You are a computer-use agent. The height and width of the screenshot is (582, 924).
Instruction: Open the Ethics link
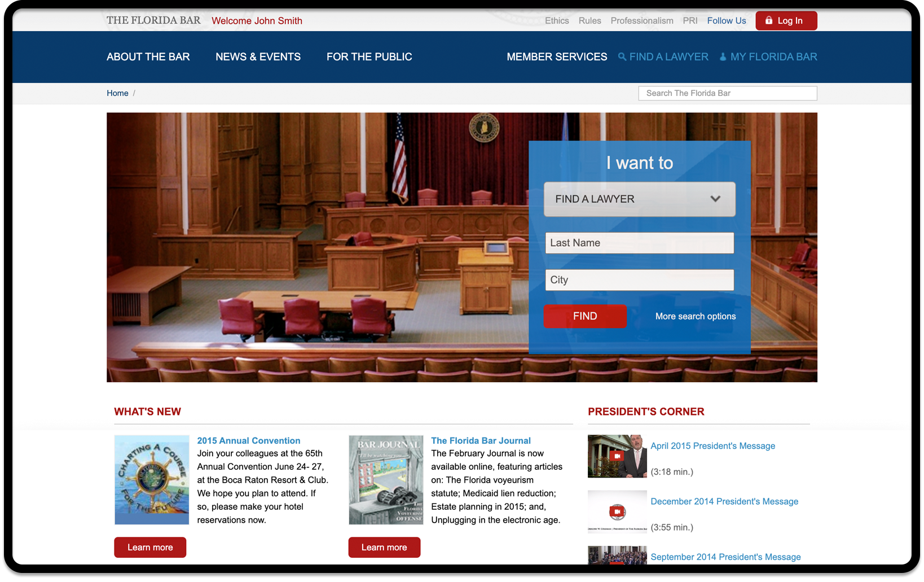(x=557, y=20)
